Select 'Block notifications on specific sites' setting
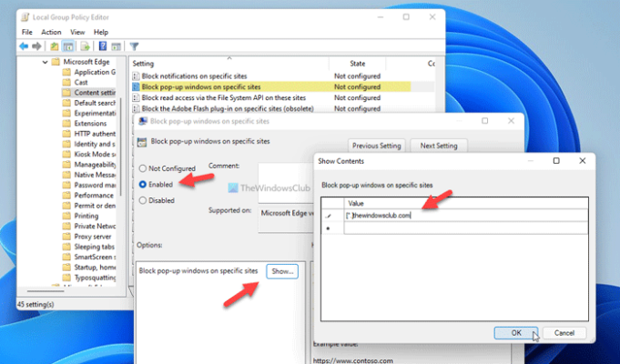Image resolution: width=620 pixels, height=364 pixels. (194, 76)
